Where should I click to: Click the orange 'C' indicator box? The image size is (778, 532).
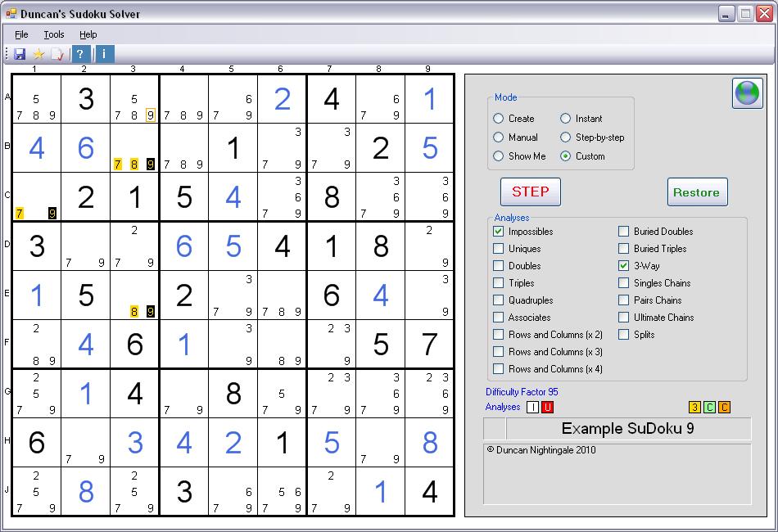(725, 407)
